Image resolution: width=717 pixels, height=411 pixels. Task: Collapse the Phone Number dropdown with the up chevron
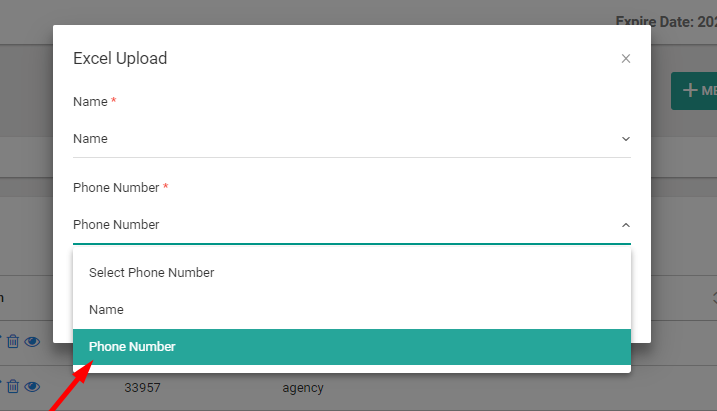(x=626, y=225)
